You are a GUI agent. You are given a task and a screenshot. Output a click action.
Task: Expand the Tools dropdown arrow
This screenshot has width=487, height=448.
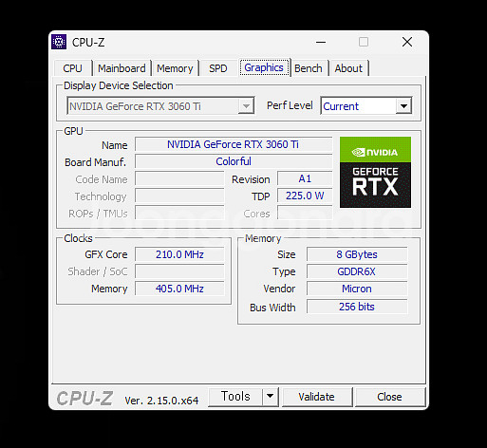(x=271, y=397)
